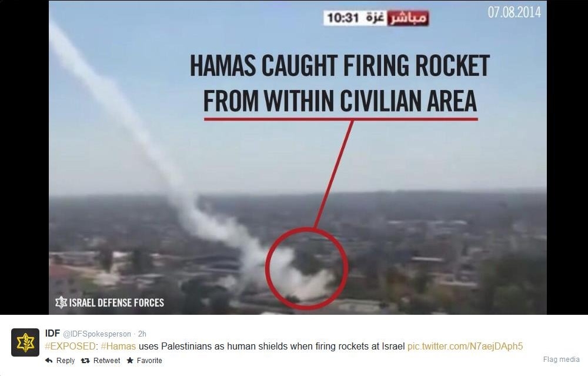Open the 2h tweet timestamp
Viewport: 588px width, 376px height.
click(142, 334)
